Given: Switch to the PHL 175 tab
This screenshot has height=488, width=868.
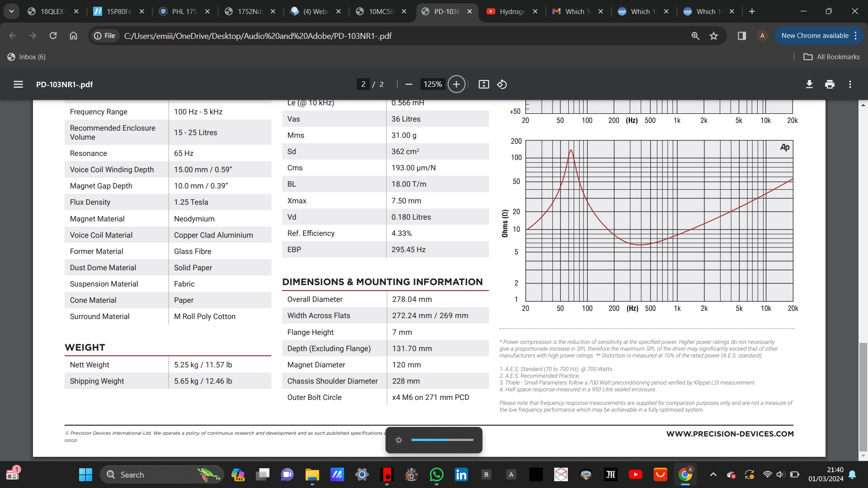Looking at the screenshot, I should tap(184, 11).
